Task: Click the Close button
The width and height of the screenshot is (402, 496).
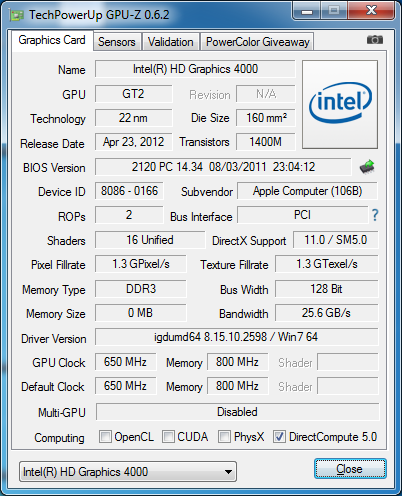Action: (x=350, y=469)
